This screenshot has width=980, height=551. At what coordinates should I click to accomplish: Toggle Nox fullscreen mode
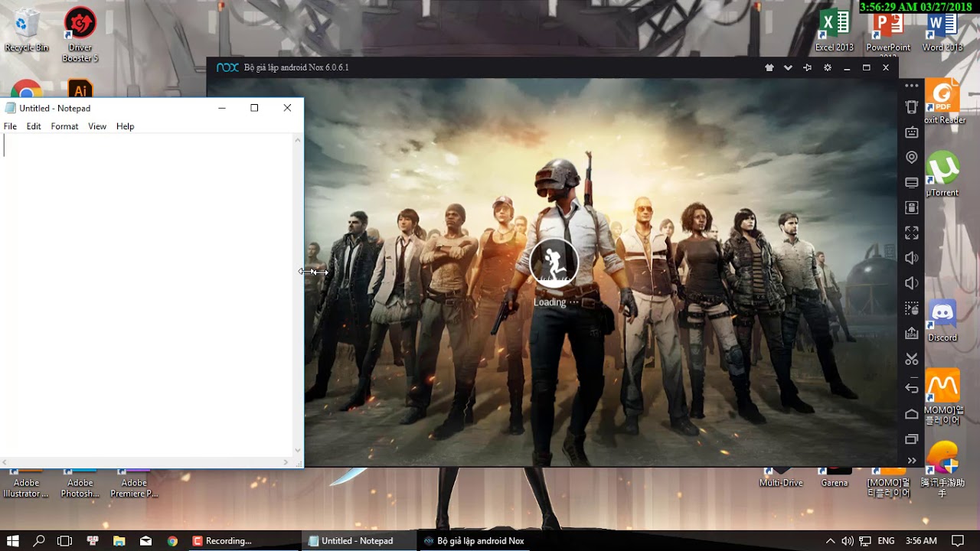click(911, 232)
